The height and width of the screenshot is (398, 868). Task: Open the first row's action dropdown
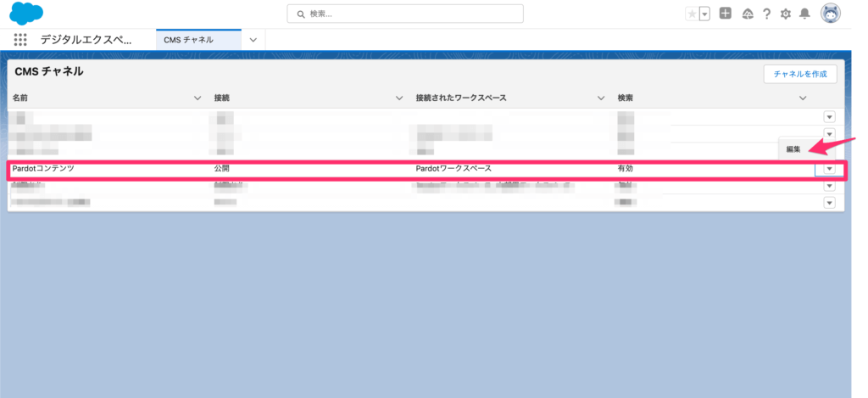coord(829,117)
